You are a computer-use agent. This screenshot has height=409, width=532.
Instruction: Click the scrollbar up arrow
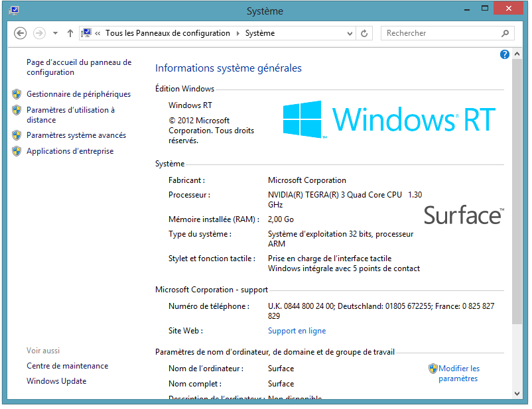[517, 54]
